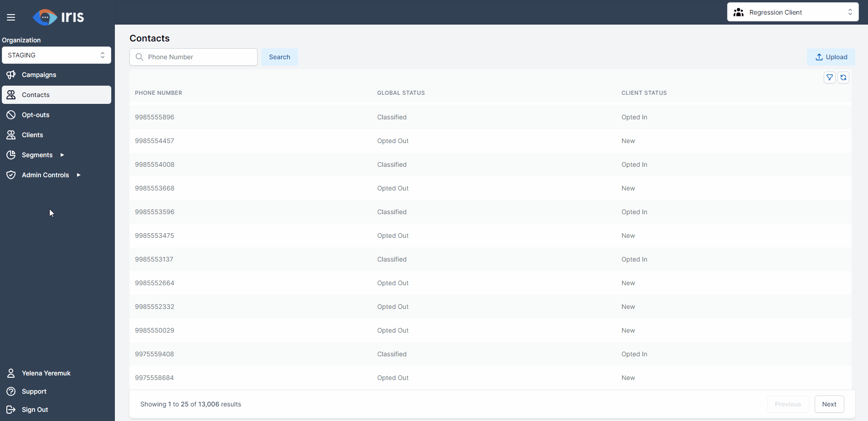Open Yelena Yeremuk profile link
Image resolution: width=868 pixels, height=421 pixels.
(46, 373)
